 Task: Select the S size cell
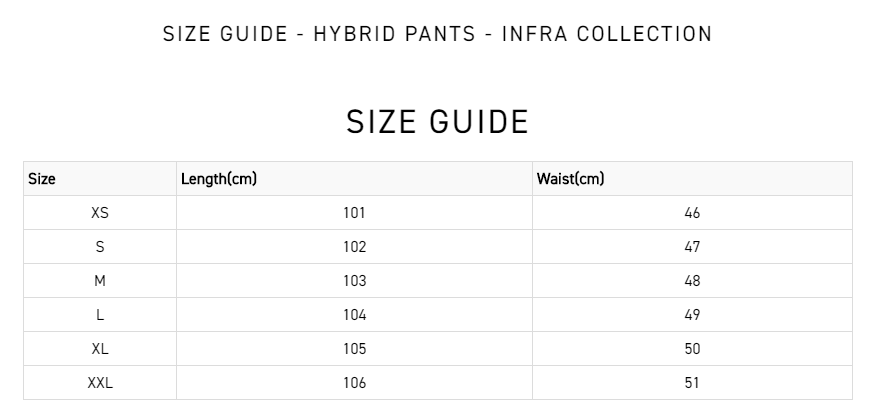tap(100, 247)
